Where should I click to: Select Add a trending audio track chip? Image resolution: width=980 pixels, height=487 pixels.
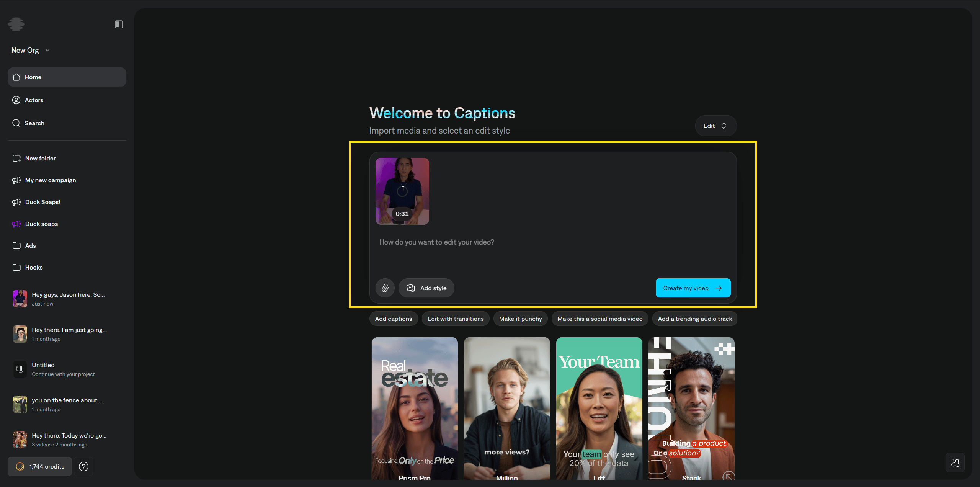tap(695, 319)
